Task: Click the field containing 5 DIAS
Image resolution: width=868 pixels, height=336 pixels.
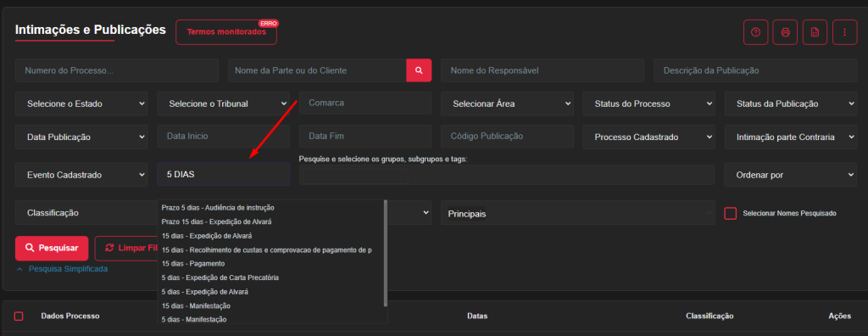Action: click(223, 174)
